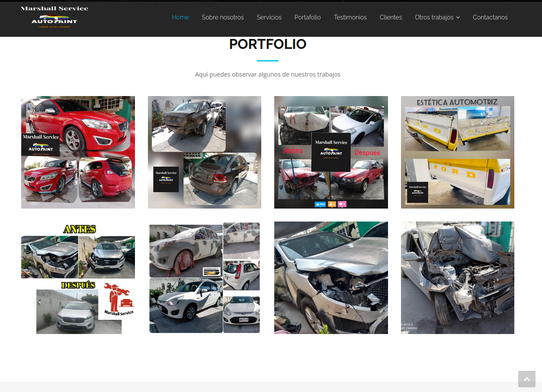The image size is (542, 392).
Task: Open the red Volvo hatchback portfolio image
Action: point(78,152)
